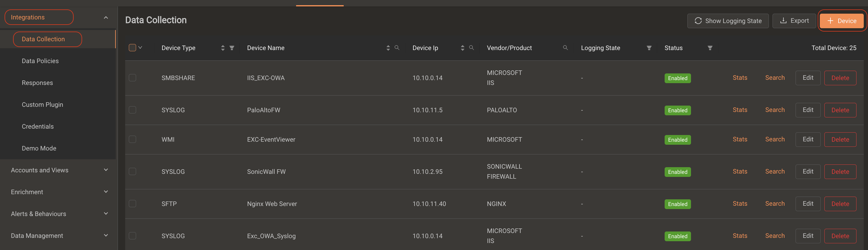Screen dimensions: 868x250
Task: Open the Device Type filter funnel icon
Action: pyautogui.click(x=232, y=48)
